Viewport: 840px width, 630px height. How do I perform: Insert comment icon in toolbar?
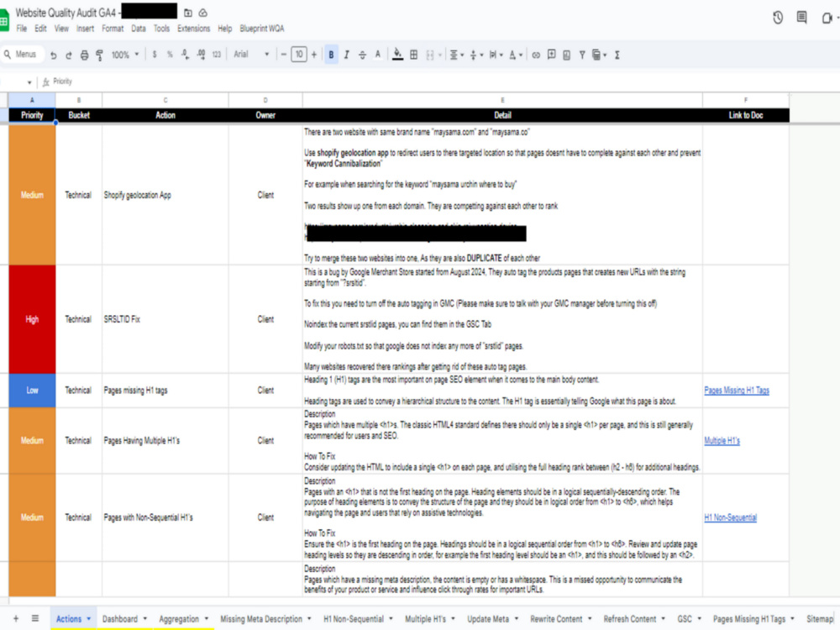pos(551,55)
